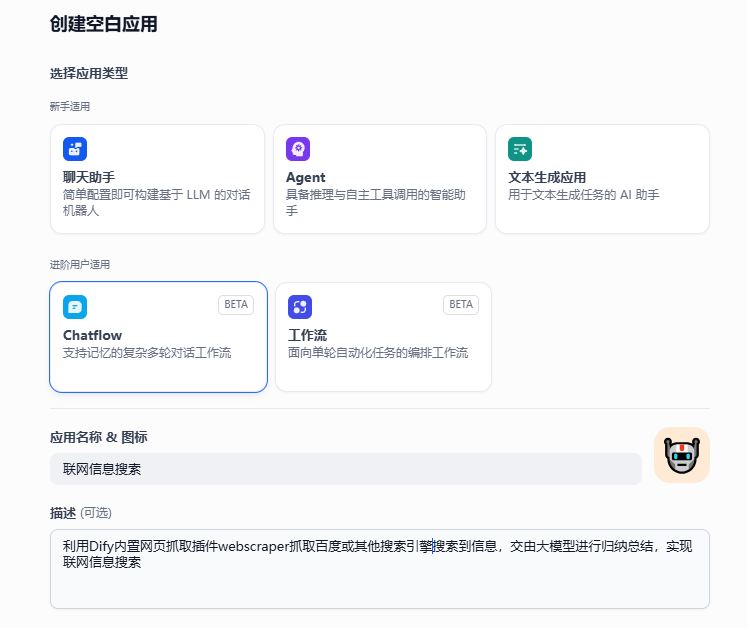Click the BETA badge on 工作流
747x628 pixels.
pyautogui.click(x=461, y=305)
